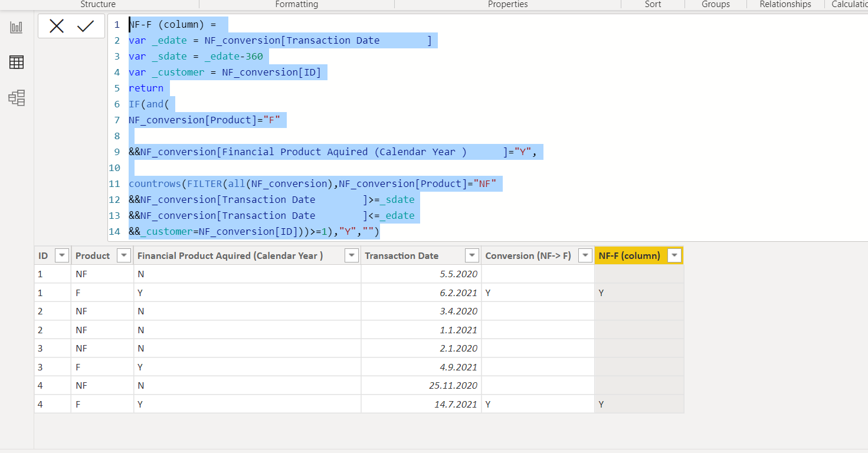Click formula line ending '<=_edate'
Screen dimensions: 868x453
[x=271, y=216]
